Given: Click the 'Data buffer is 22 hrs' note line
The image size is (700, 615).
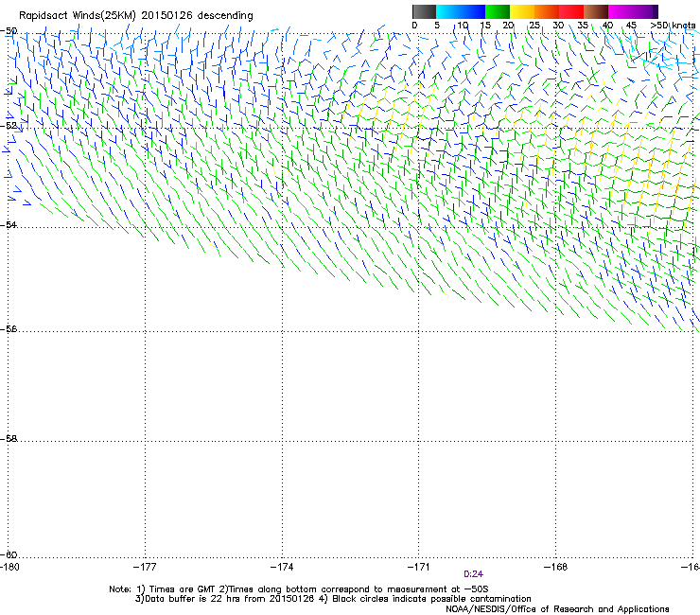Looking at the screenshot, I should tap(333, 599).
